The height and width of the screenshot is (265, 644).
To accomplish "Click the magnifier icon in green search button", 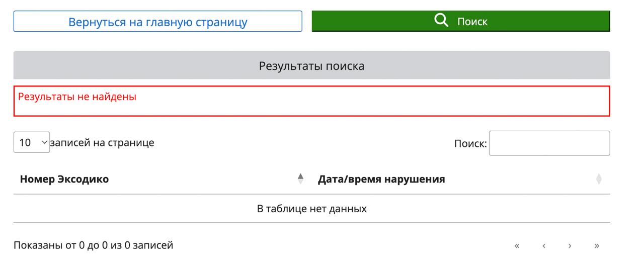I will coord(441,21).
